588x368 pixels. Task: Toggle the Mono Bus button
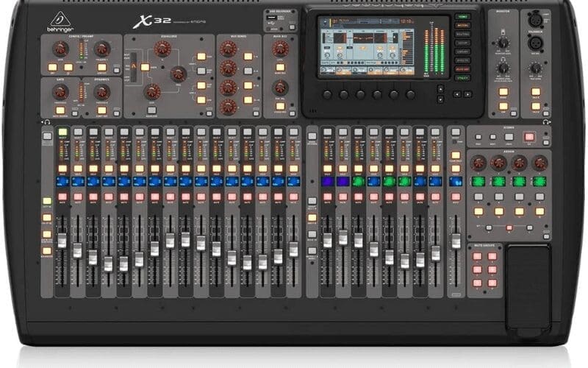pyautogui.click(x=280, y=68)
